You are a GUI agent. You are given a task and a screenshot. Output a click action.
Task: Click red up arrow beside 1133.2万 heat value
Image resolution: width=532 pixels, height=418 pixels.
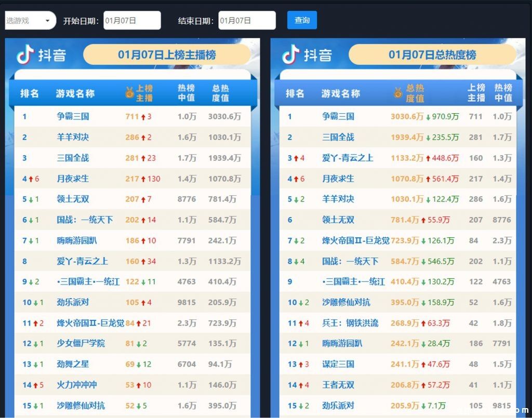(428, 158)
